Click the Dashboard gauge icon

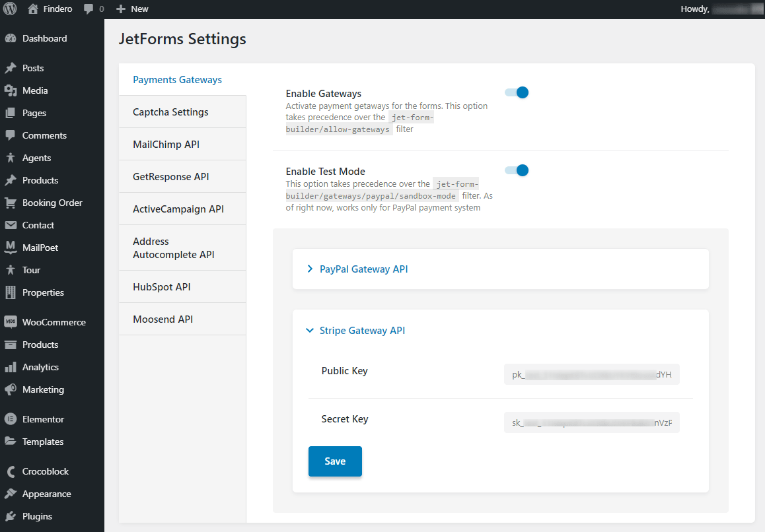coord(10,38)
